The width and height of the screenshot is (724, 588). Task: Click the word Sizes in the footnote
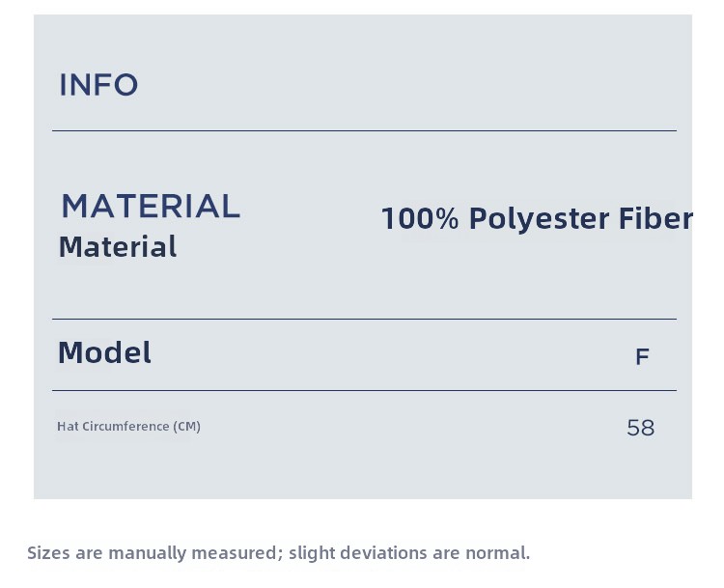click(47, 553)
